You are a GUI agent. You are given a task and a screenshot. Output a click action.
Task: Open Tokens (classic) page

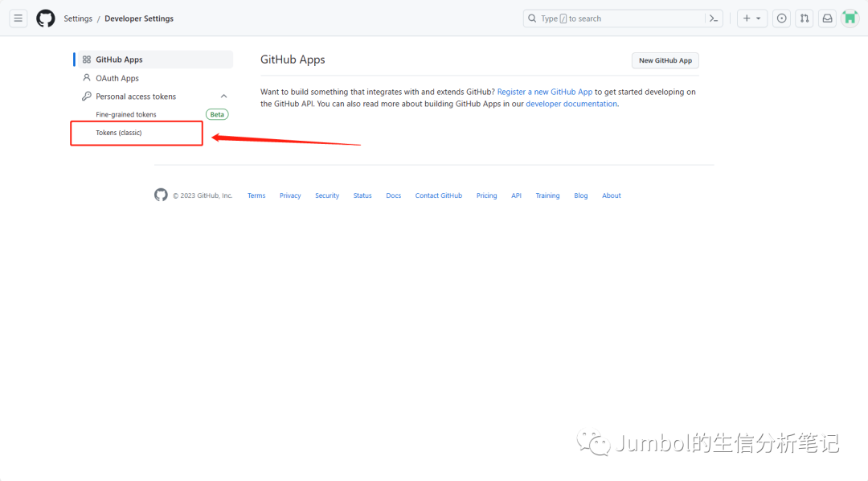pyautogui.click(x=118, y=133)
